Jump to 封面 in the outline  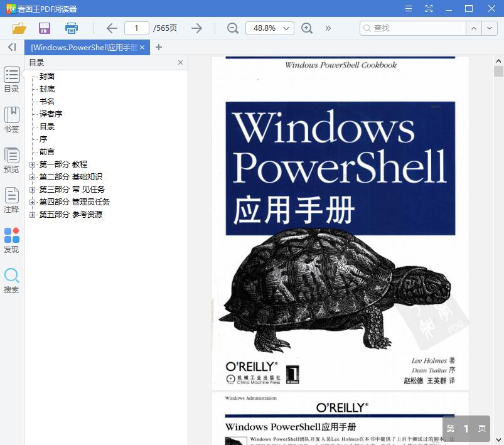coord(47,76)
